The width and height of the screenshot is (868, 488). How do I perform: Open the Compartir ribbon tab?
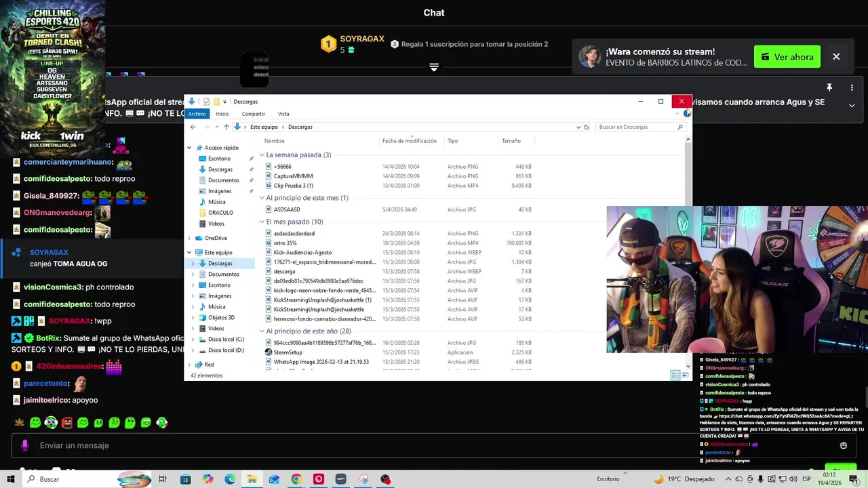point(253,114)
